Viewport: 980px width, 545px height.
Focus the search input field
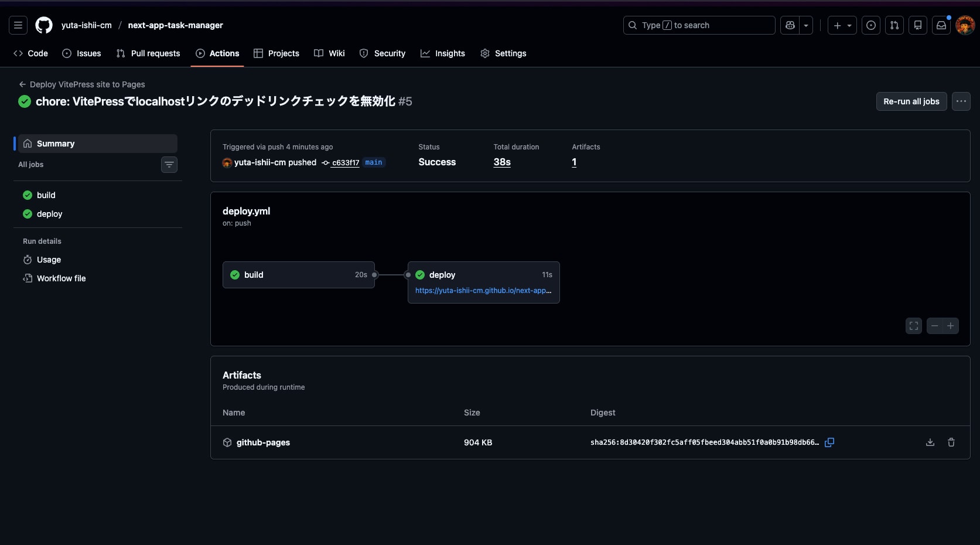699,25
